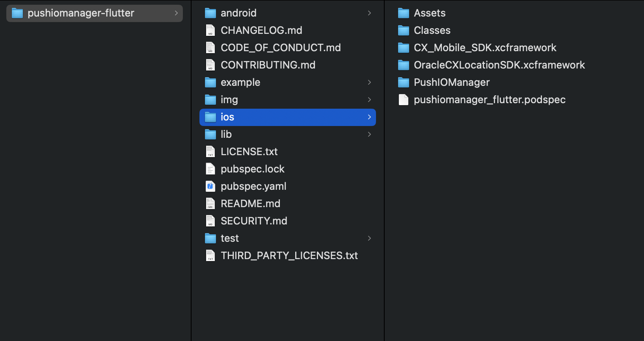Select the OracleCXLocationSDK.xcframework name

499,65
